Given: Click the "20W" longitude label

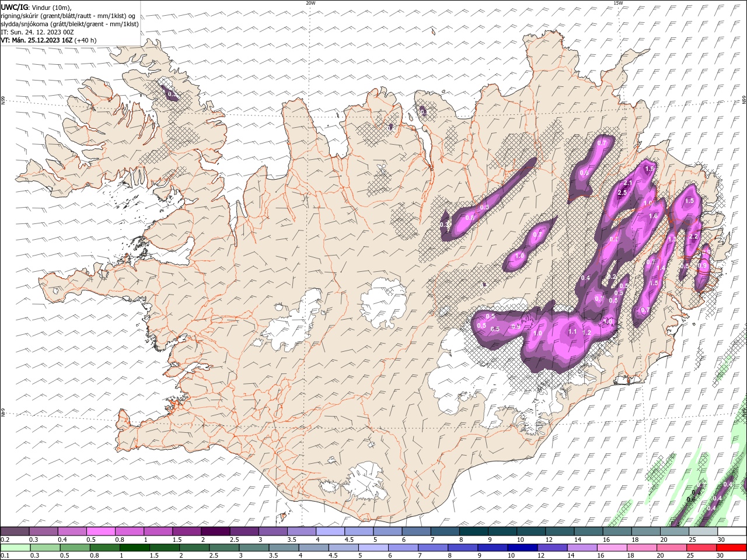Looking at the screenshot, I should [x=310, y=3].
